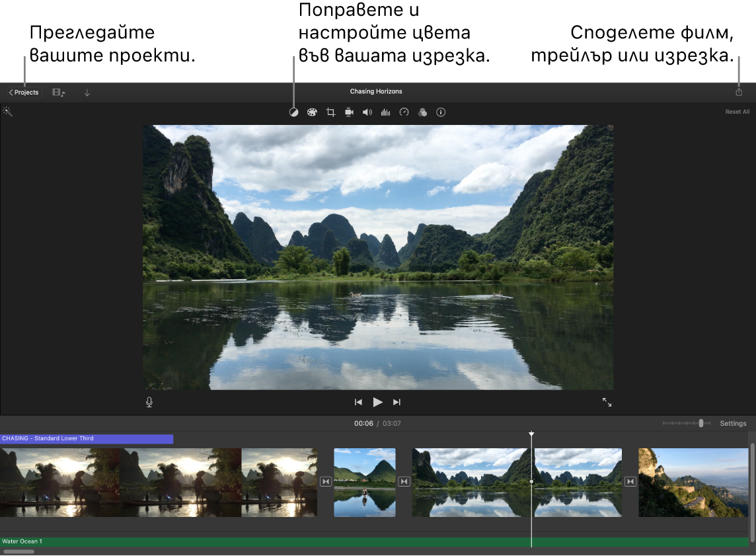Share the Chasing Horizons movie
The height and width of the screenshot is (556, 756).
[738, 92]
